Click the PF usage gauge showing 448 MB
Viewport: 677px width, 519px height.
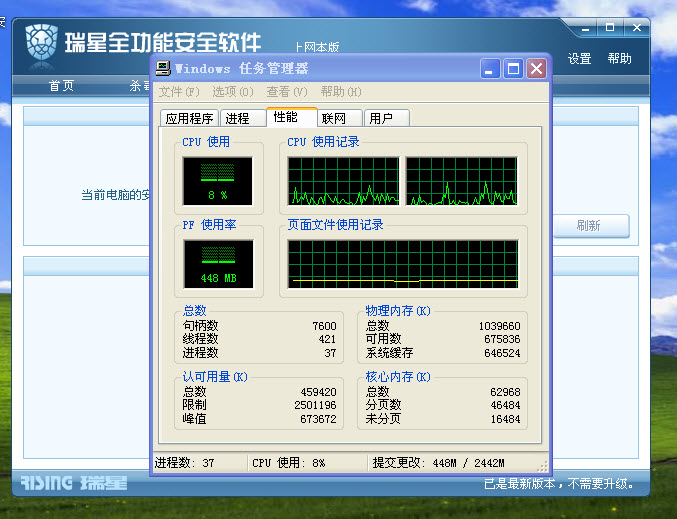point(218,264)
